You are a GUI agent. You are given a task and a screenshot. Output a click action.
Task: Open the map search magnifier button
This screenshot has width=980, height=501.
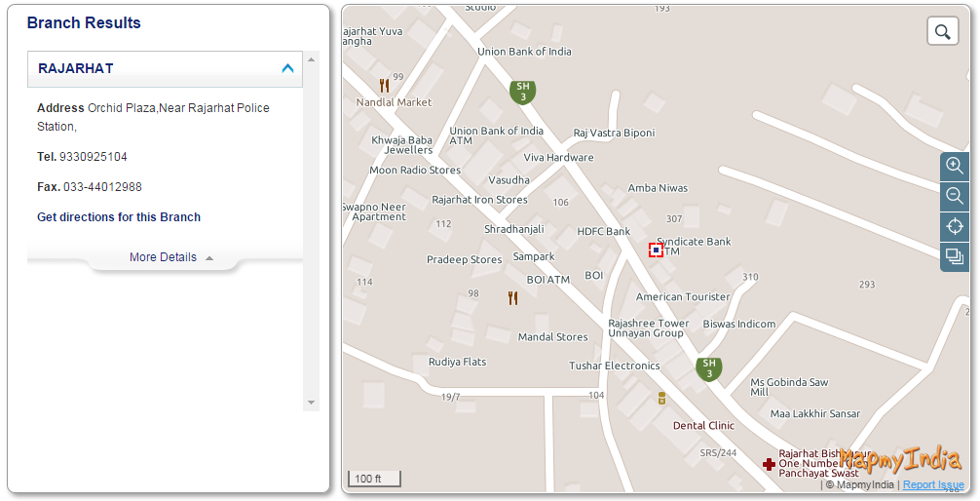943,31
